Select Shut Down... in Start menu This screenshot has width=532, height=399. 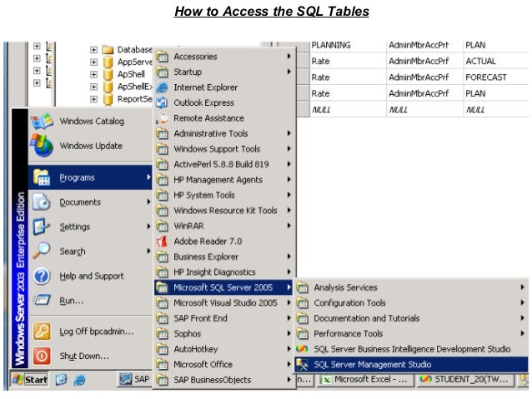90,356
